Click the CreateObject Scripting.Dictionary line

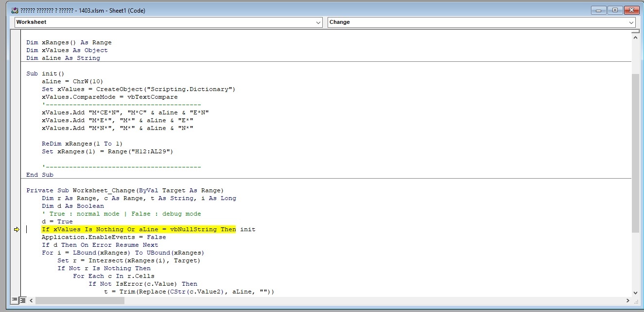tap(139, 89)
